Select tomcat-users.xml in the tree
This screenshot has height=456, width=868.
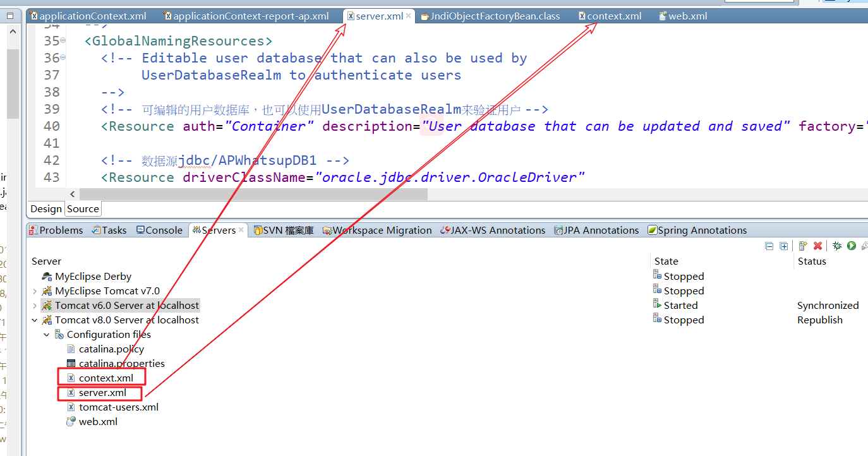click(118, 407)
